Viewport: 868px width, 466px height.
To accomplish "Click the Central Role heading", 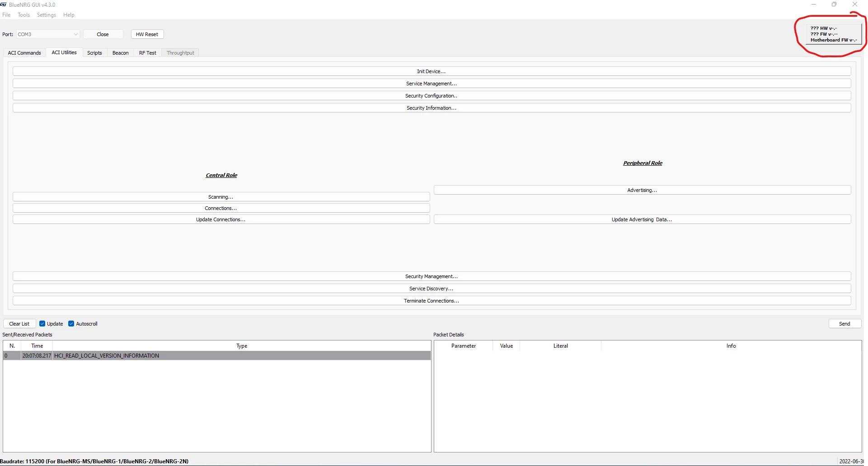I will click(221, 175).
